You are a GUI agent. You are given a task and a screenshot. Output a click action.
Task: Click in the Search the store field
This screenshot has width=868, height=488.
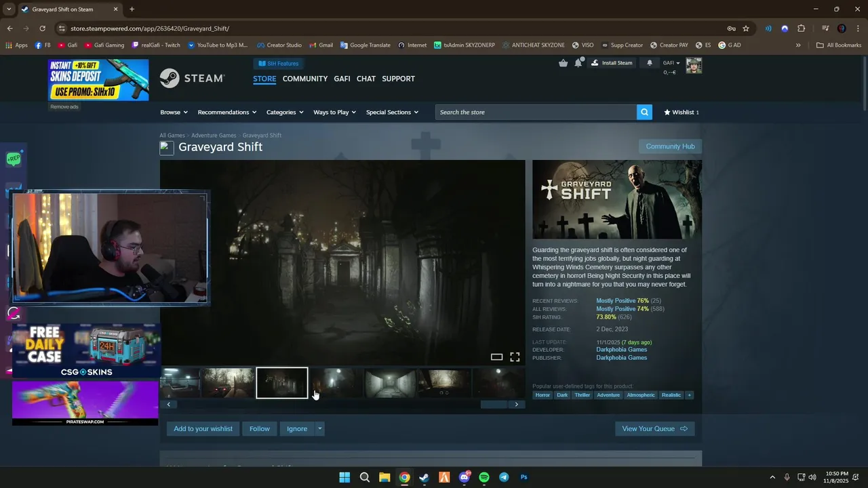point(536,112)
